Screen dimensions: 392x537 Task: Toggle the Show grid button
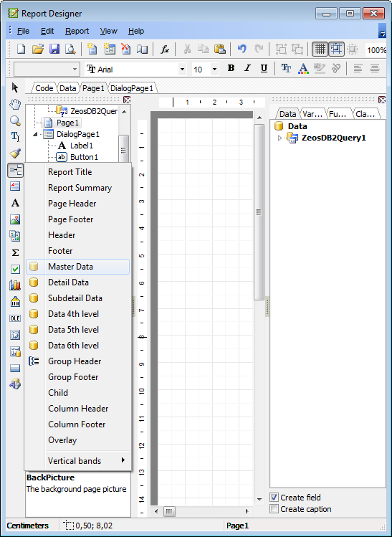coord(320,49)
